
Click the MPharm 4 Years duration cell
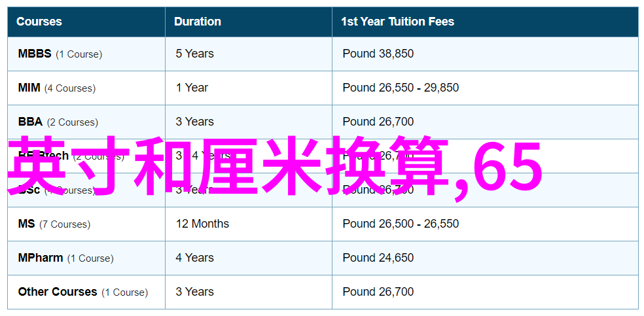194,258
